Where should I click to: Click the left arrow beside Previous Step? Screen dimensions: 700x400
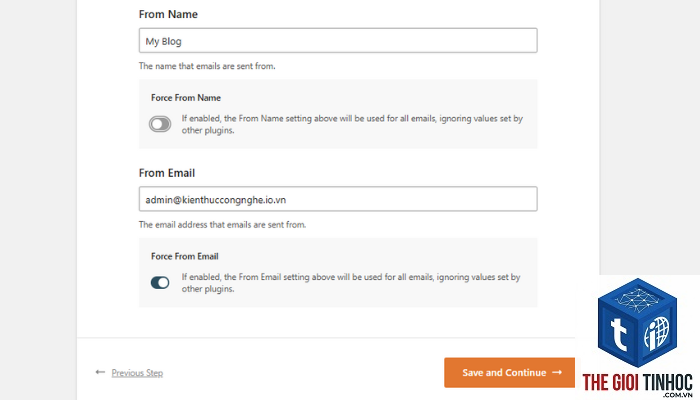tap(100, 372)
